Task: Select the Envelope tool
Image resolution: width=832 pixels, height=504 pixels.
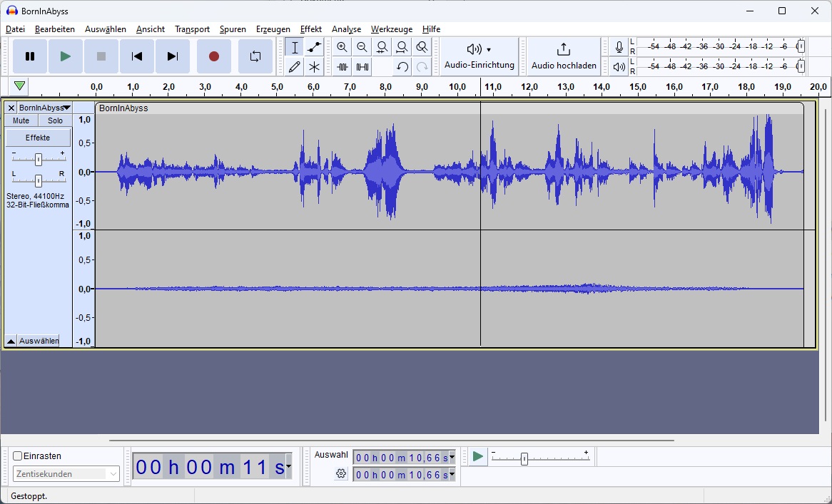Action: pos(314,48)
